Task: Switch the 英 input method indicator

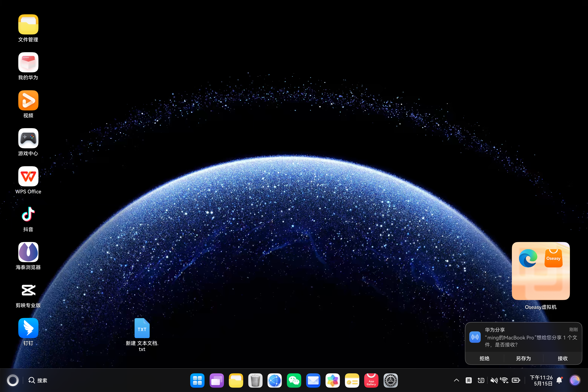Action: (469, 381)
